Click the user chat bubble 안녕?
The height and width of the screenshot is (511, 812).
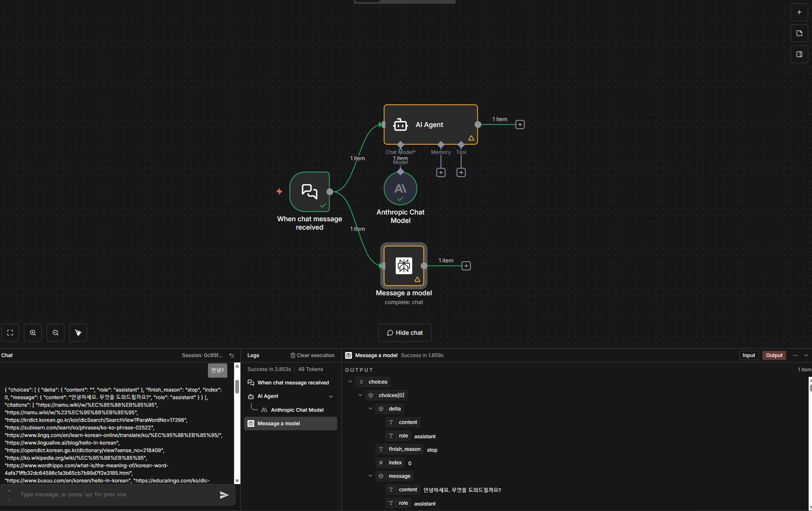pyautogui.click(x=218, y=371)
